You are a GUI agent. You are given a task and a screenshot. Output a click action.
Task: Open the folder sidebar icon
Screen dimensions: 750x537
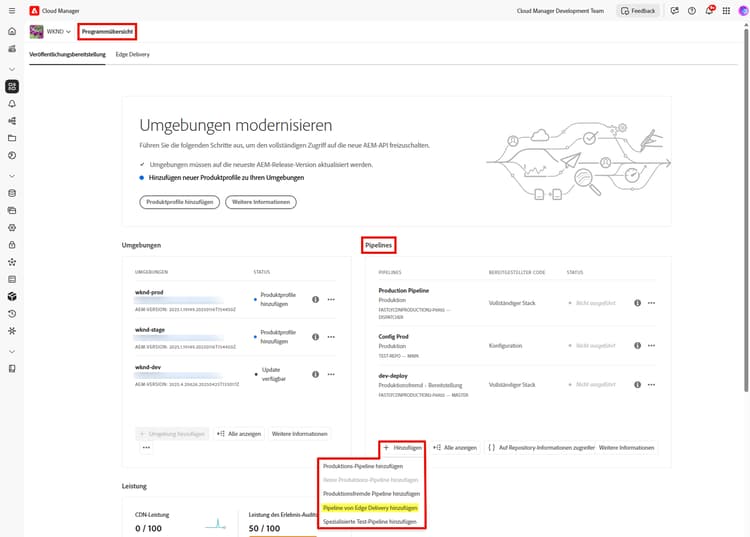tap(12, 138)
